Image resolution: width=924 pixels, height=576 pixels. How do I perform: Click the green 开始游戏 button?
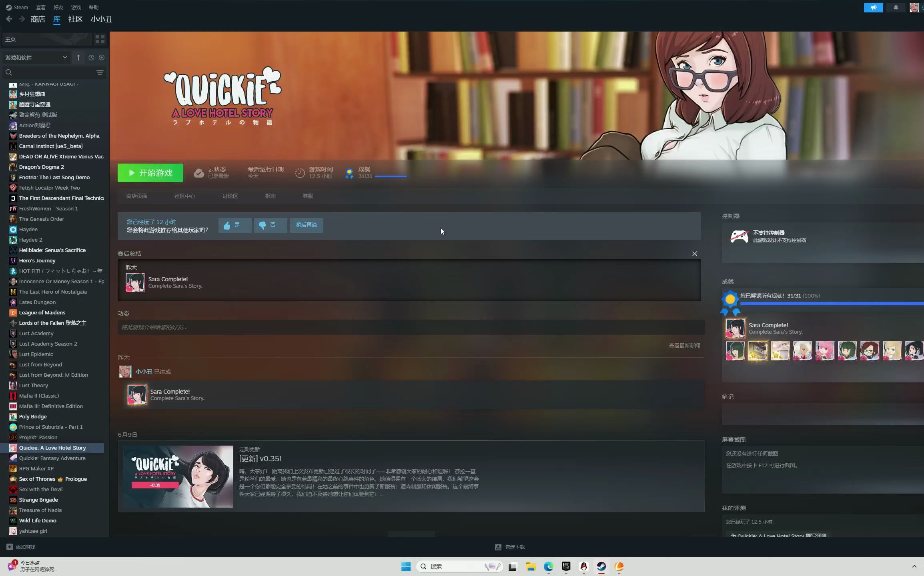point(150,173)
